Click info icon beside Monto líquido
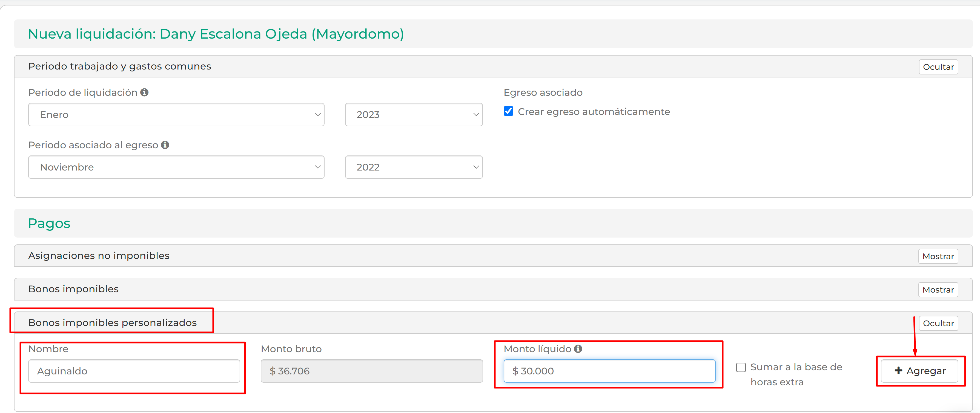Screen dimensions: 980x413 click(x=578, y=349)
